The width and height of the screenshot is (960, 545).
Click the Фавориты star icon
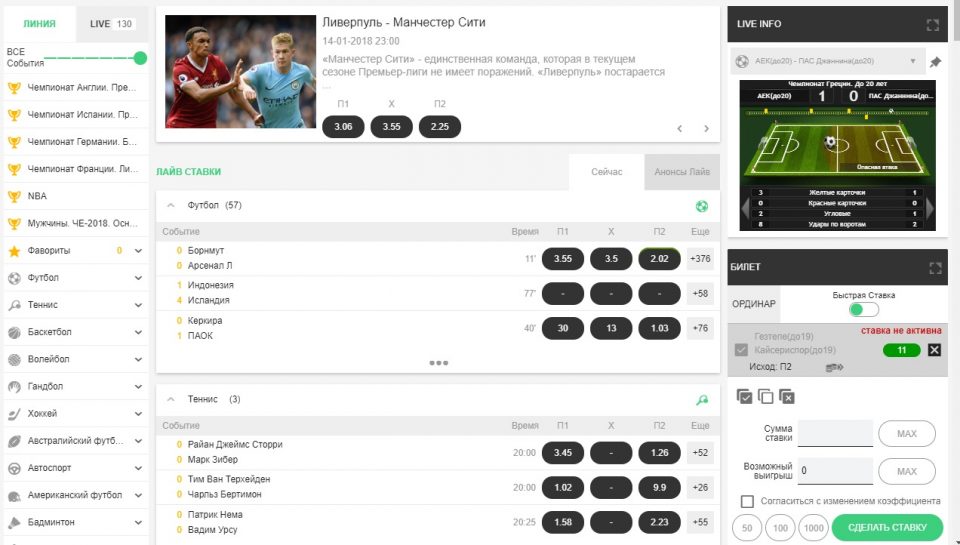14,250
